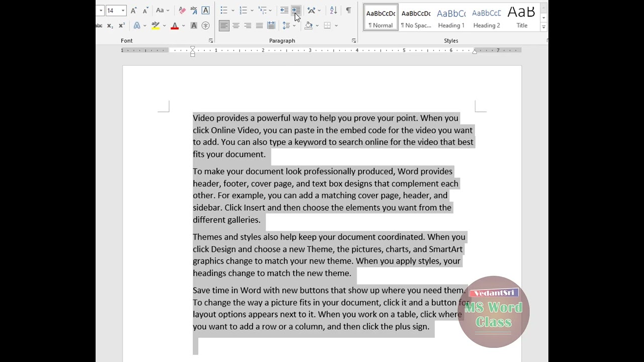Viewport: 644px width, 362px height.
Task: Click the paragraph starting "Video provides a powerful"
Action: click(333, 136)
